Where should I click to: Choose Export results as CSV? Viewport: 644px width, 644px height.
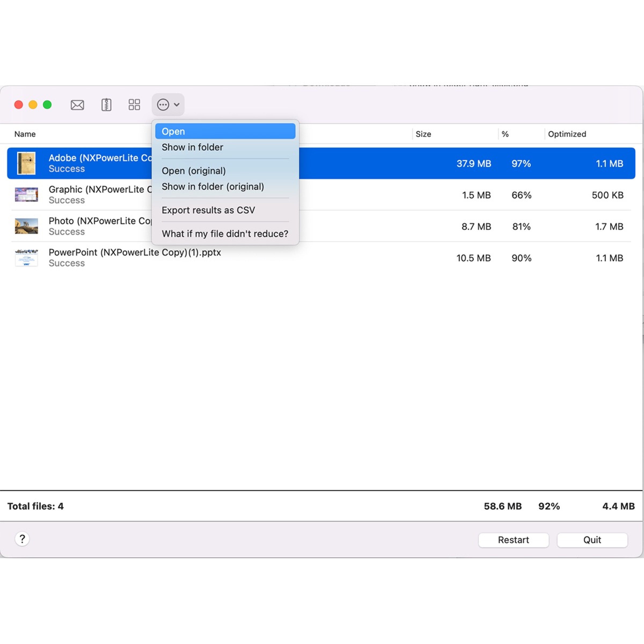pyautogui.click(x=208, y=210)
